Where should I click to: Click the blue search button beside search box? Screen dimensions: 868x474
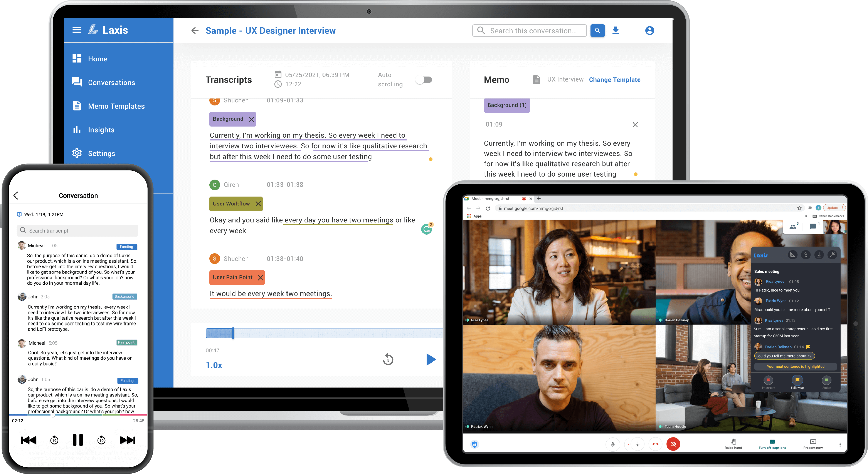pos(597,31)
